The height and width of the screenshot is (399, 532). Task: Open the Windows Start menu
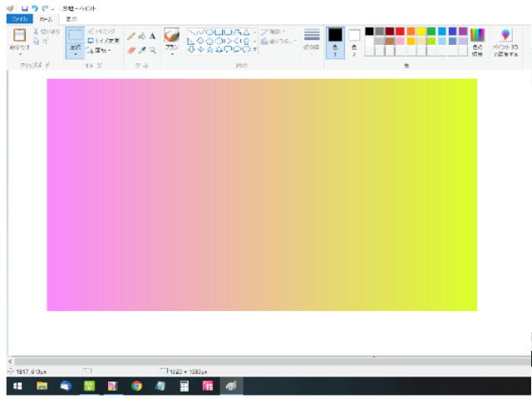pos(17,386)
